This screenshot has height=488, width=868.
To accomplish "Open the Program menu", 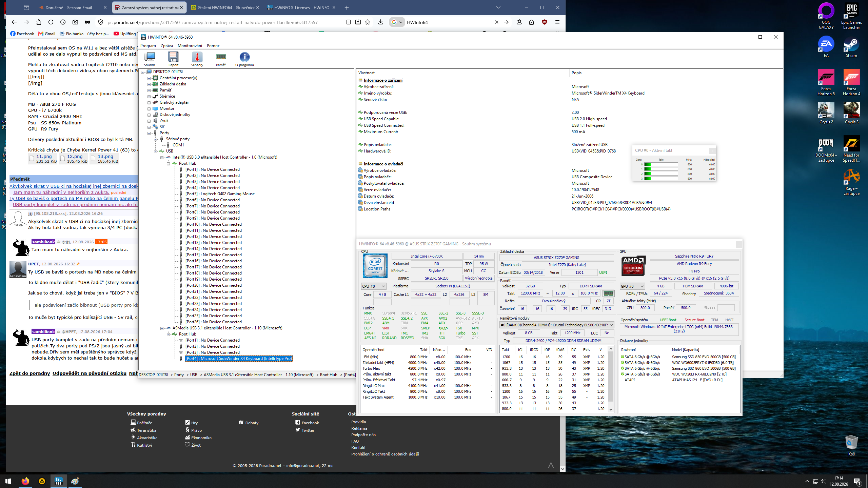I will click(x=148, y=46).
